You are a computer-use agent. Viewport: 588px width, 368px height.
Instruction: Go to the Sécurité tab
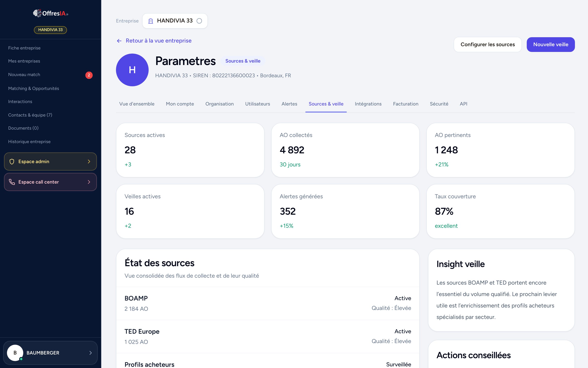(x=439, y=104)
